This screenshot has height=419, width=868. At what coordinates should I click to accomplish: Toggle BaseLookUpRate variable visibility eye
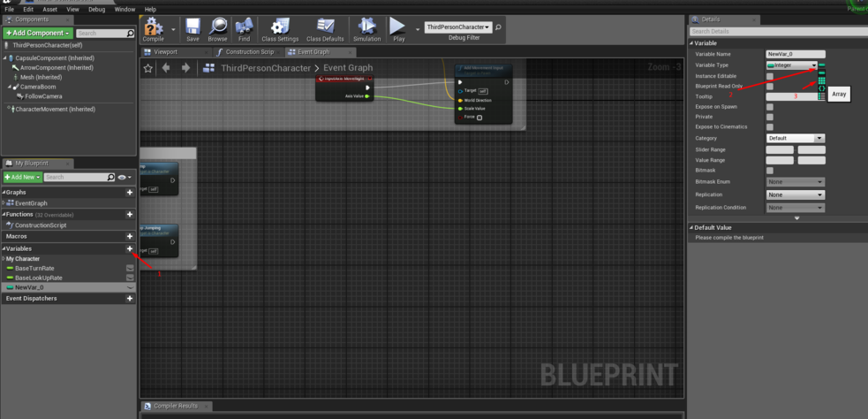click(x=130, y=278)
